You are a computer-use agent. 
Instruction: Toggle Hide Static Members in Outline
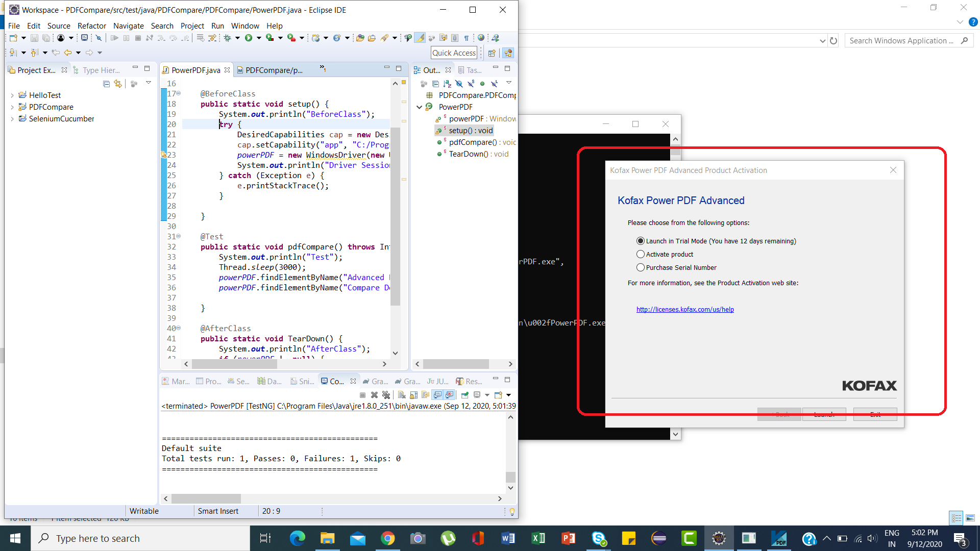click(471, 83)
